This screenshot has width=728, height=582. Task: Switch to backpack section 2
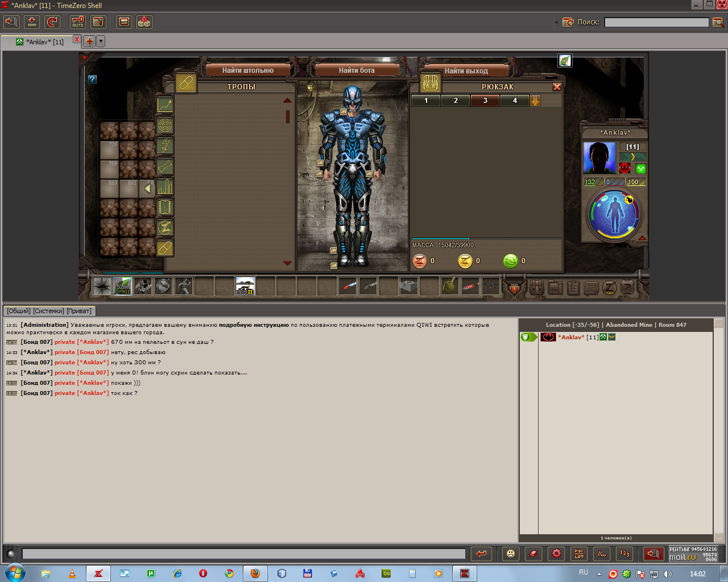(456, 101)
